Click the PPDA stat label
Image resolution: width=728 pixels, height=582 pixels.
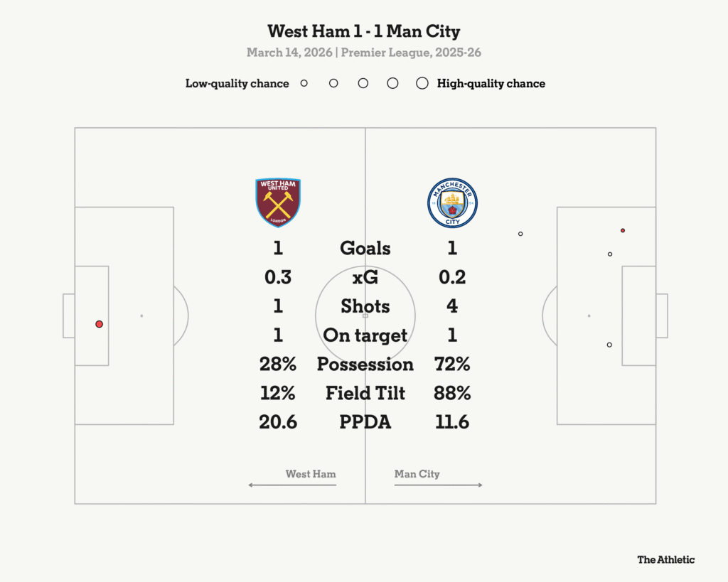pos(365,422)
